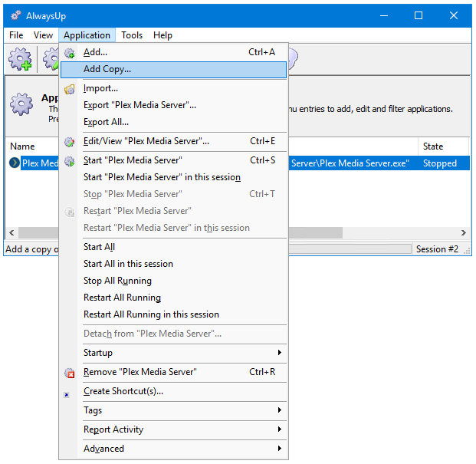Click the Start gear icon in menu

pos(70,161)
